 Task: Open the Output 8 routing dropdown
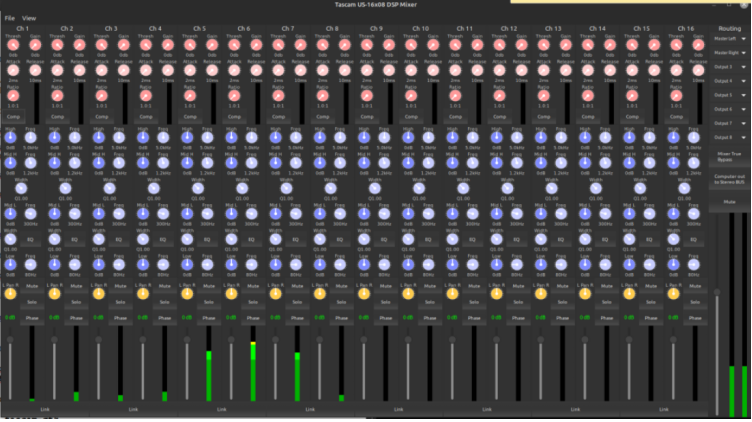click(x=729, y=138)
